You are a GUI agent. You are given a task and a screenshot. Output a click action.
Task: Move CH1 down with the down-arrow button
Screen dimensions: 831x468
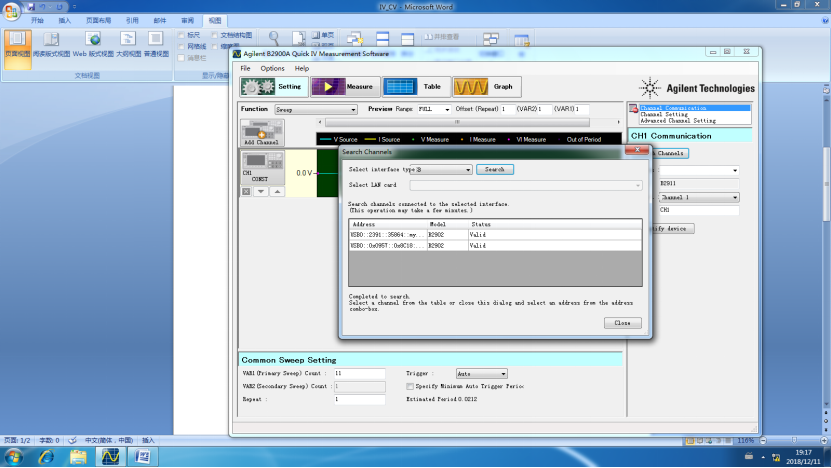[261, 191]
